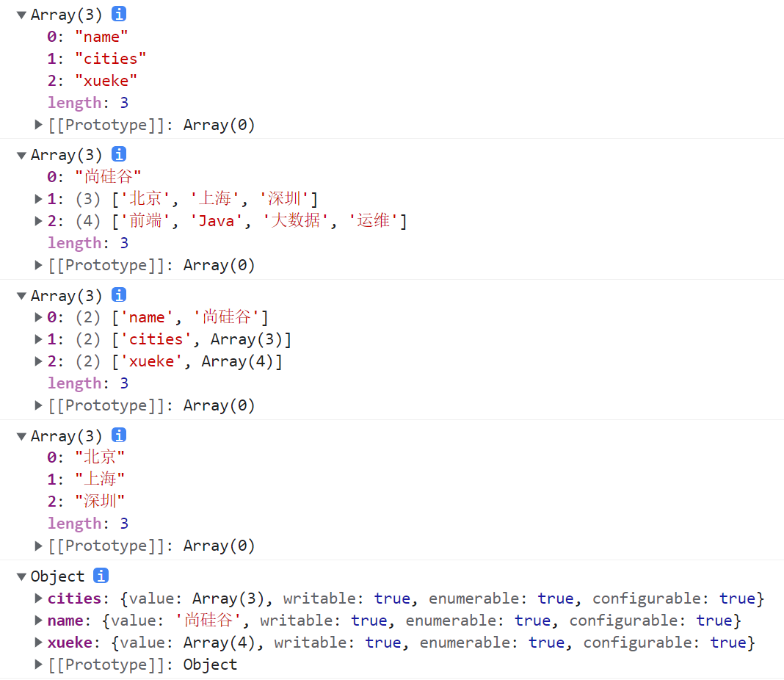Screen dimensions: 784x680
Task: Click info icon of array starting with "尚硅谷"
Action: (x=119, y=154)
